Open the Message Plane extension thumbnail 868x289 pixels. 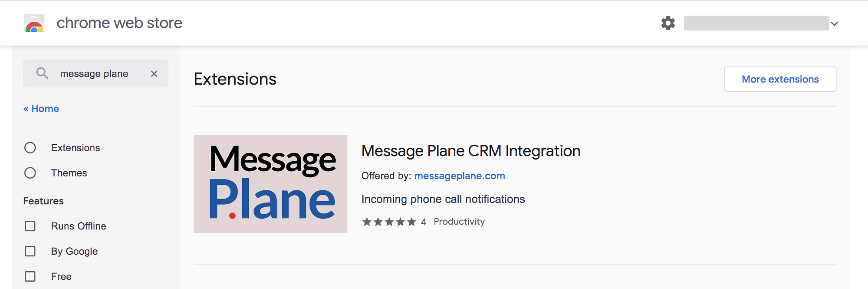270,184
